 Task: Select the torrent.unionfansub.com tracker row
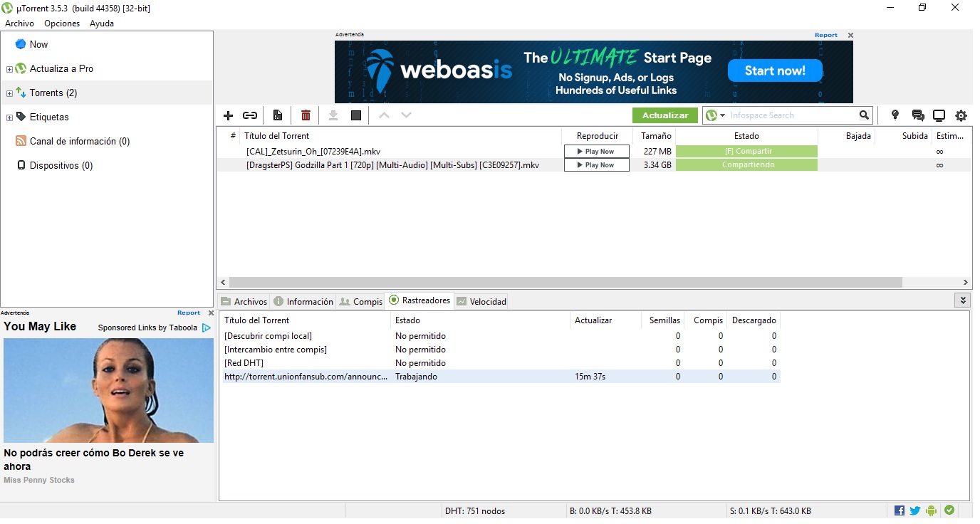[501, 377]
